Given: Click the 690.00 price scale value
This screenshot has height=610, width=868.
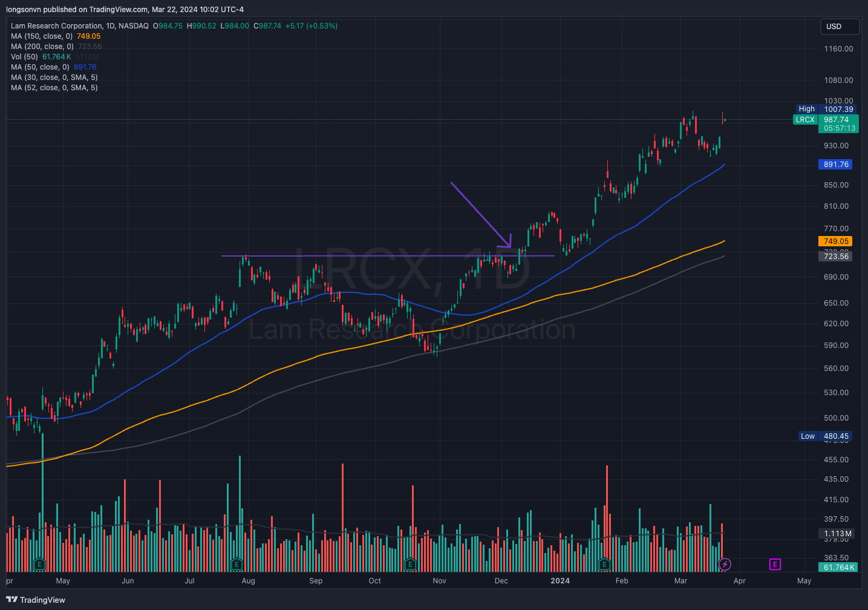Looking at the screenshot, I should coord(836,277).
